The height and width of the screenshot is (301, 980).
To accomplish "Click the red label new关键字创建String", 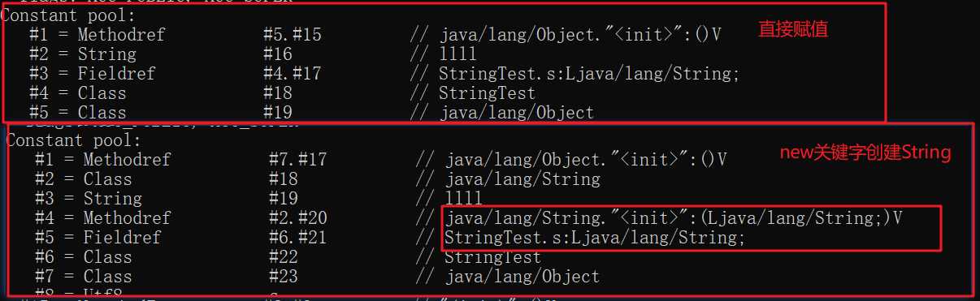I will point(865,153).
